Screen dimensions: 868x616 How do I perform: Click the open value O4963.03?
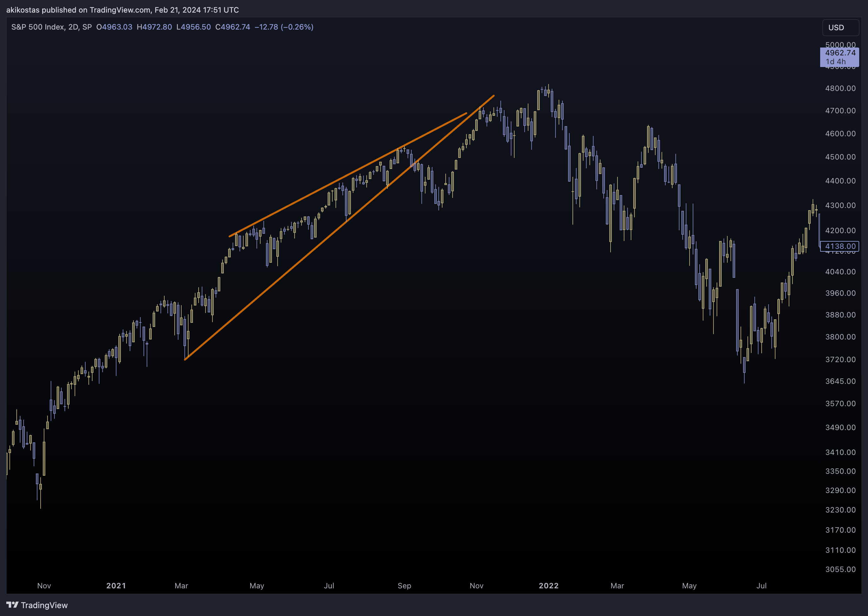114,27
